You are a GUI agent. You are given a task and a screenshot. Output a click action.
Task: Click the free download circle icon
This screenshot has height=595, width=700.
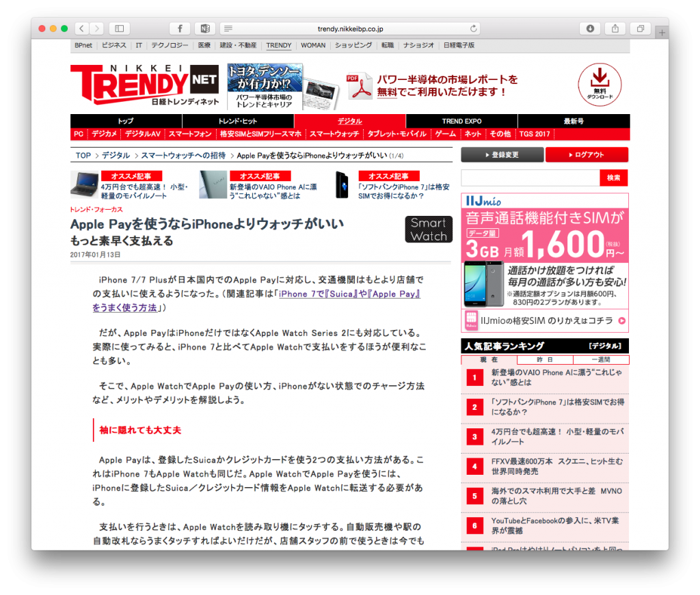click(x=600, y=84)
